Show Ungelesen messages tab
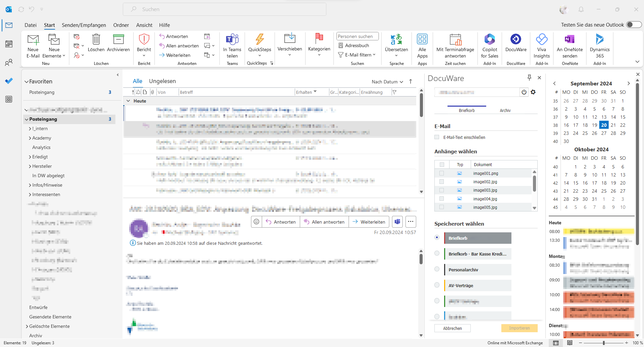The width and height of the screenshot is (644, 347). (162, 81)
